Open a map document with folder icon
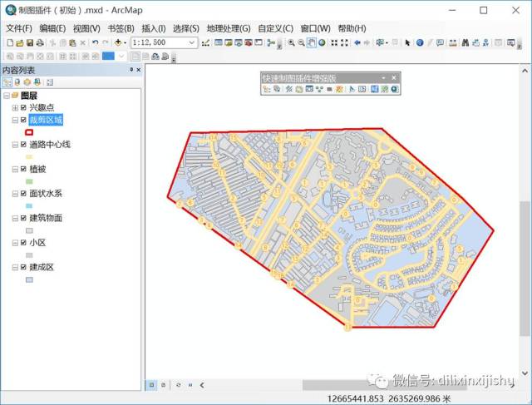The width and height of the screenshot is (532, 405). click(20, 42)
